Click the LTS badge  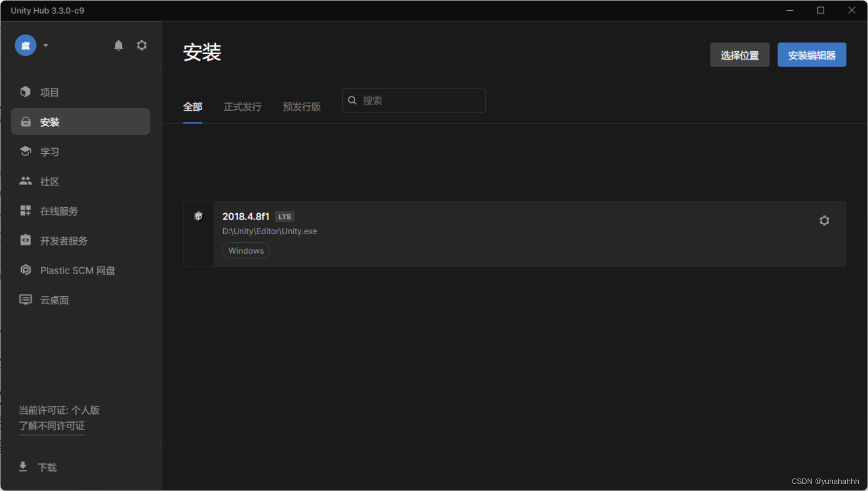[285, 216]
